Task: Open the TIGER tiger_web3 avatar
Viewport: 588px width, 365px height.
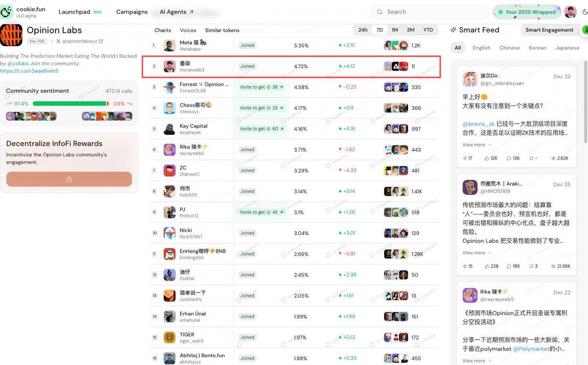Action: coord(170,338)
